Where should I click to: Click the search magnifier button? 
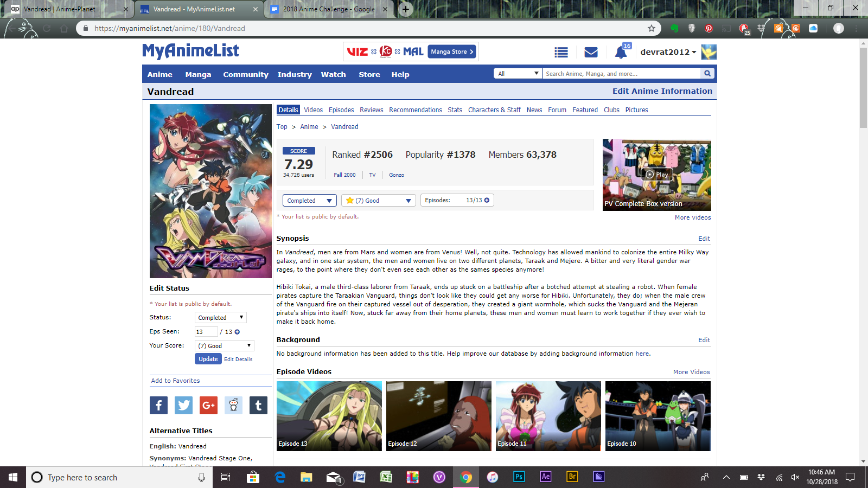tap(707, 73)
